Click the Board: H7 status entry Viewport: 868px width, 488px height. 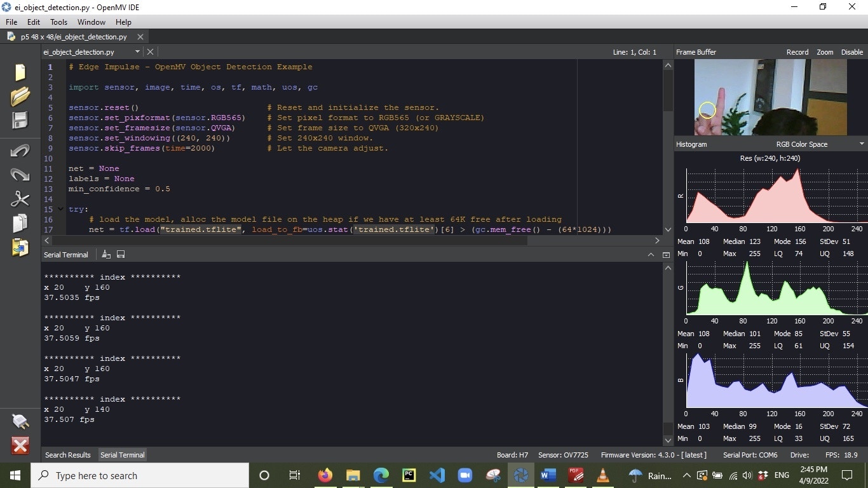pyautogui.click(x=512, y=455)
